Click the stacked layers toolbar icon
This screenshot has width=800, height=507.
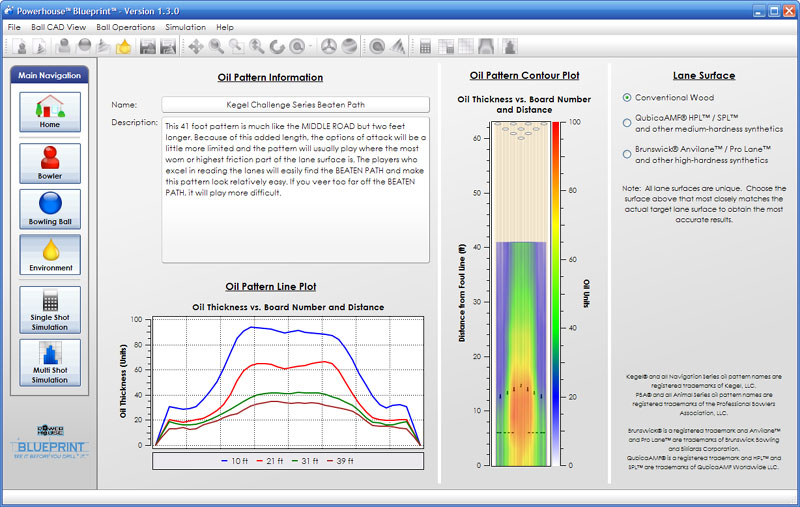[x=104, y=47]
